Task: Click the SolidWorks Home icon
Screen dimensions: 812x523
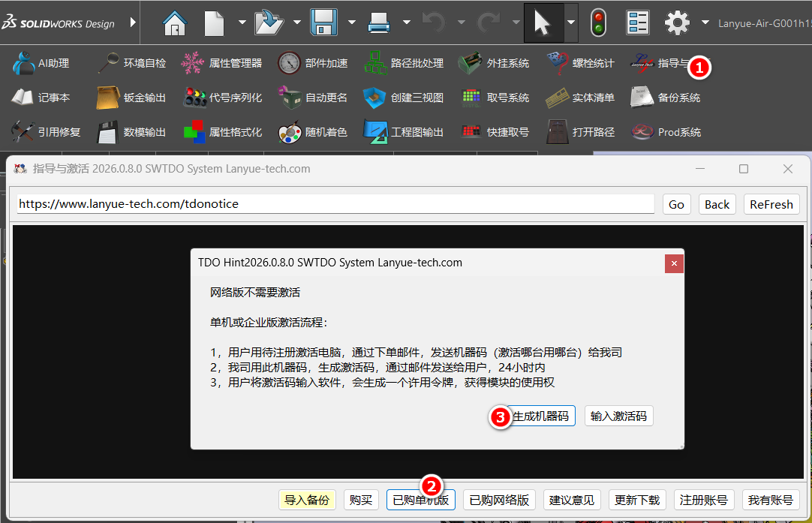Action: 175,23
